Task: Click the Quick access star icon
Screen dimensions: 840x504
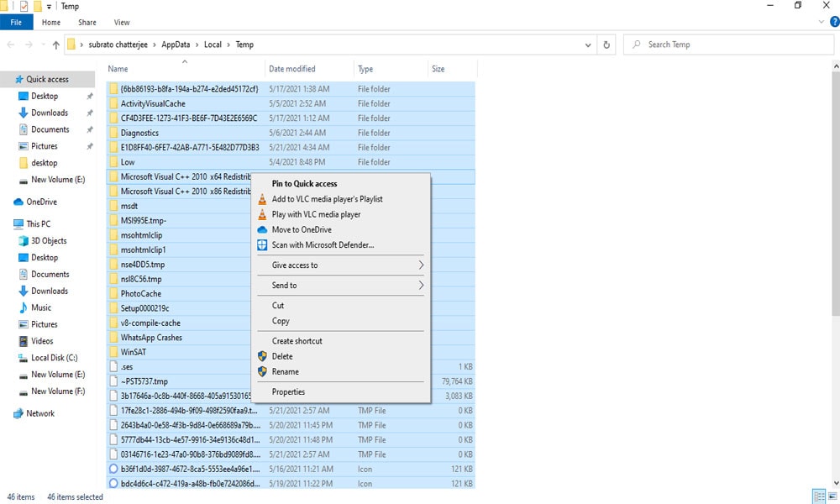Action: 19,79
